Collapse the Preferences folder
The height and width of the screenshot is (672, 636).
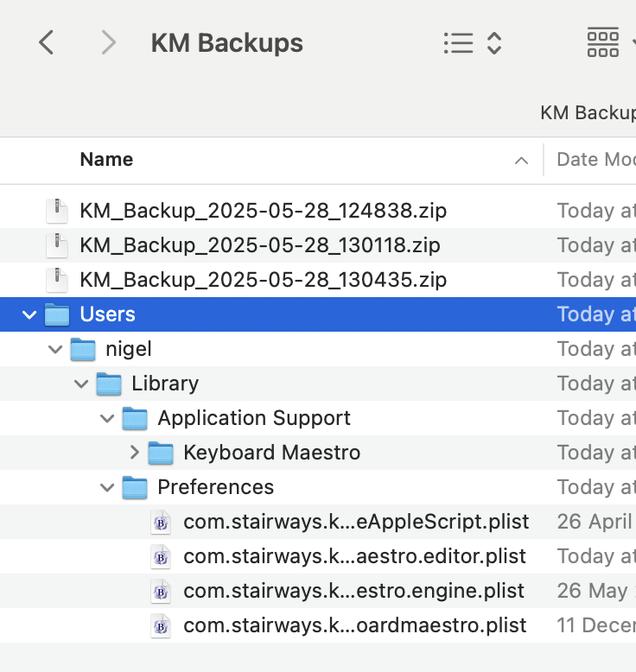[108, 487]
